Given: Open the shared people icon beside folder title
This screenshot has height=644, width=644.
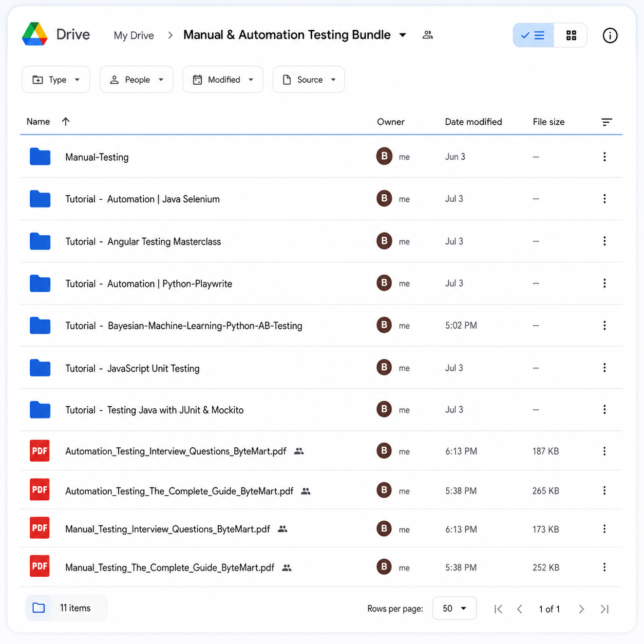Looking at the screenshot, I should [427, 35].
